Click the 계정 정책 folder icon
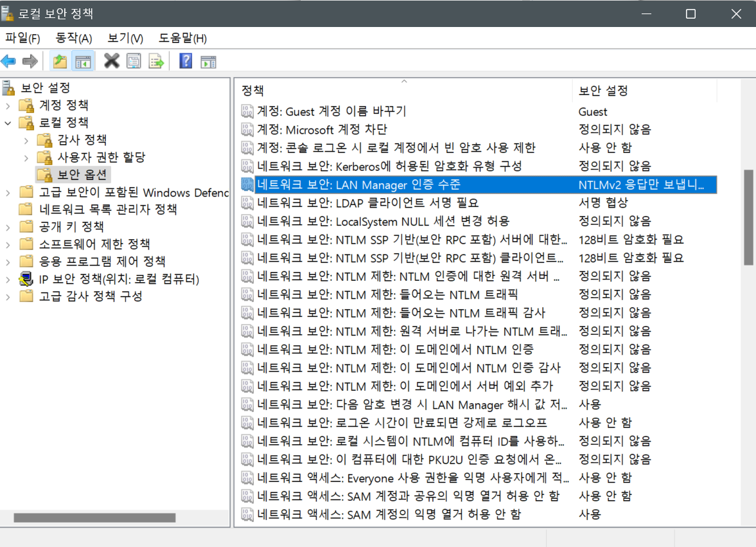The height and width of the screenshot is (547, 756). tap(26, 105)
